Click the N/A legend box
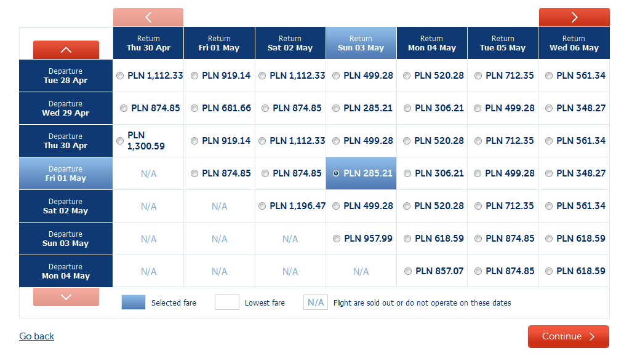The height and width of the screenshot is (364, 632). click(x=316, y=302)
